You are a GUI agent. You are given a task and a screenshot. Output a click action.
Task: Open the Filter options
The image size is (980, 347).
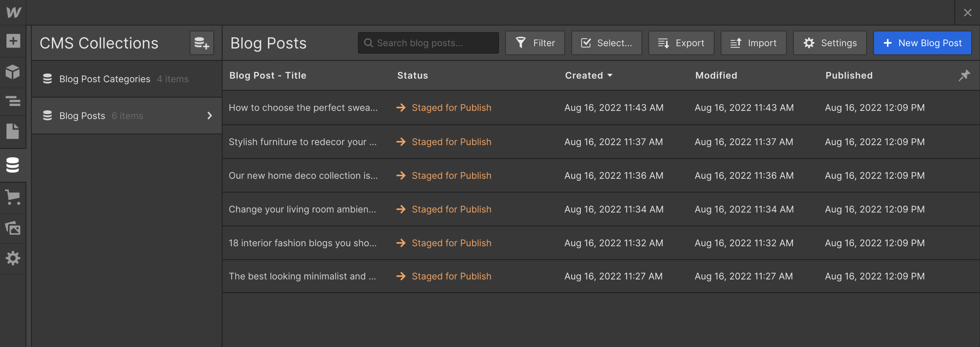pyautogui.click(x=535, y=43)
